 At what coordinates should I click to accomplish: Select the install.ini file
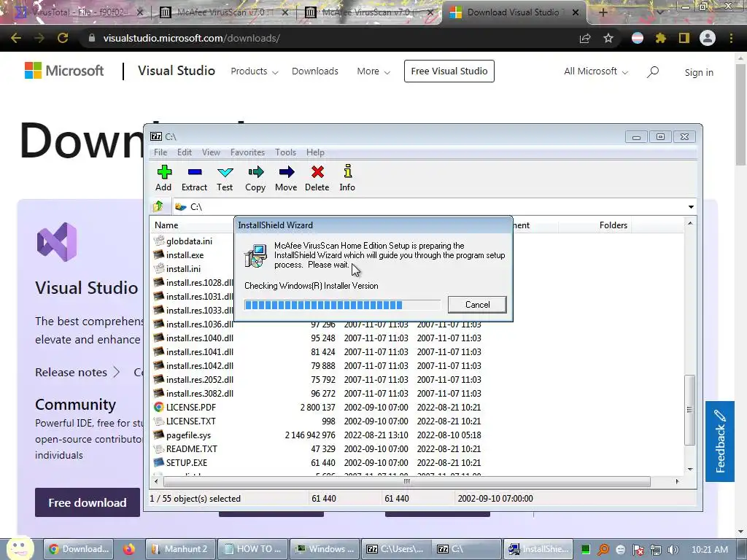tap(183, 269)
